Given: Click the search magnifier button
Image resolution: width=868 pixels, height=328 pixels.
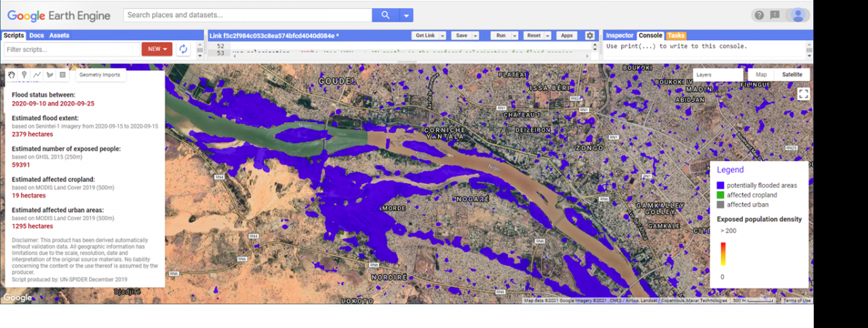Looking at the screenshot, I should pyautogui.click(x=385, y=15).
